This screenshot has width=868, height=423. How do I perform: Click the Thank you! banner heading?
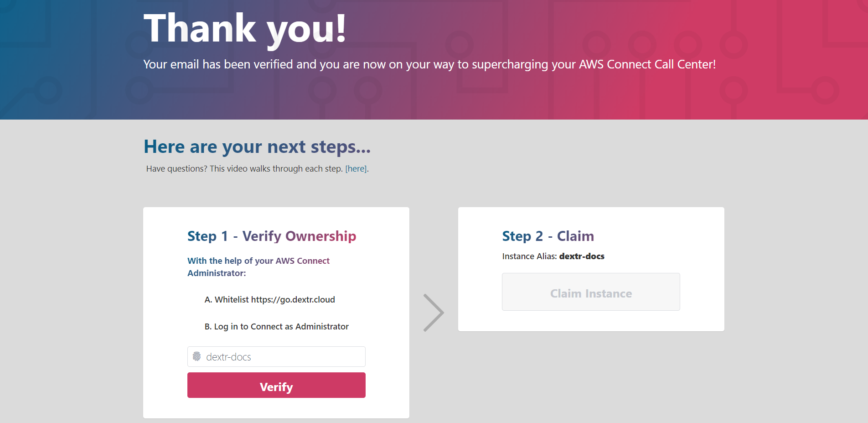(245, 28)
